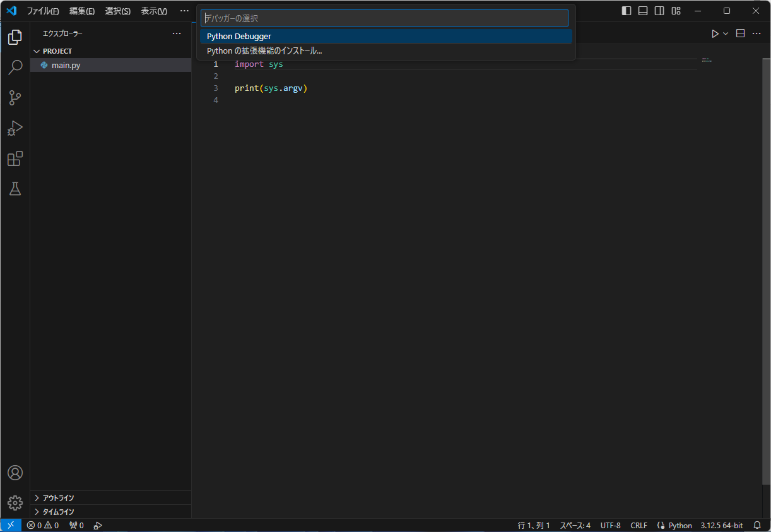
Task: Open the ファイル menu
Action: [x=42, y=10]
